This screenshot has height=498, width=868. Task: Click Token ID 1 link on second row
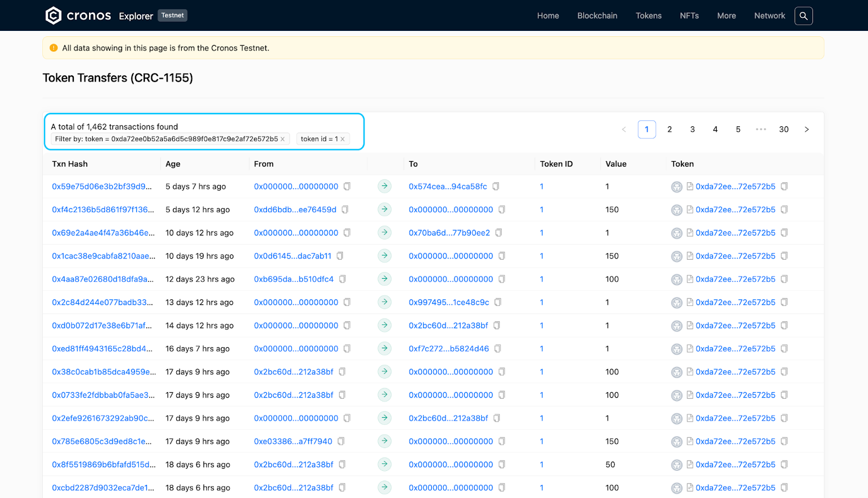(541, 209)
